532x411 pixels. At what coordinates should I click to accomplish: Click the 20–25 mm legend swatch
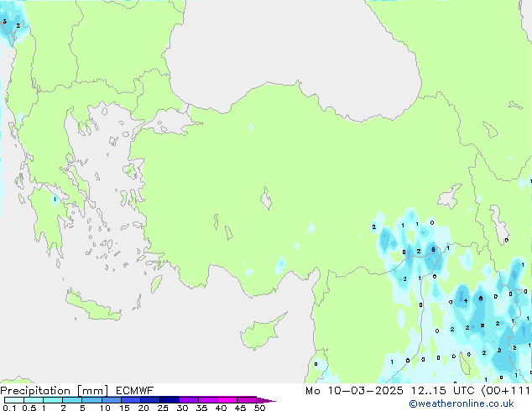(x=149, y=400)
